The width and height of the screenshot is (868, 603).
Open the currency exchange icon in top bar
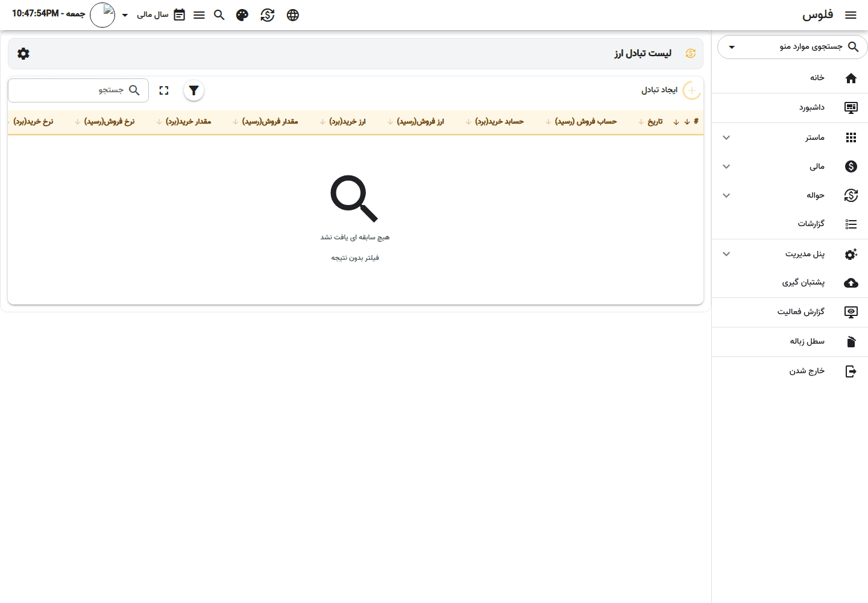click(268, 15)
